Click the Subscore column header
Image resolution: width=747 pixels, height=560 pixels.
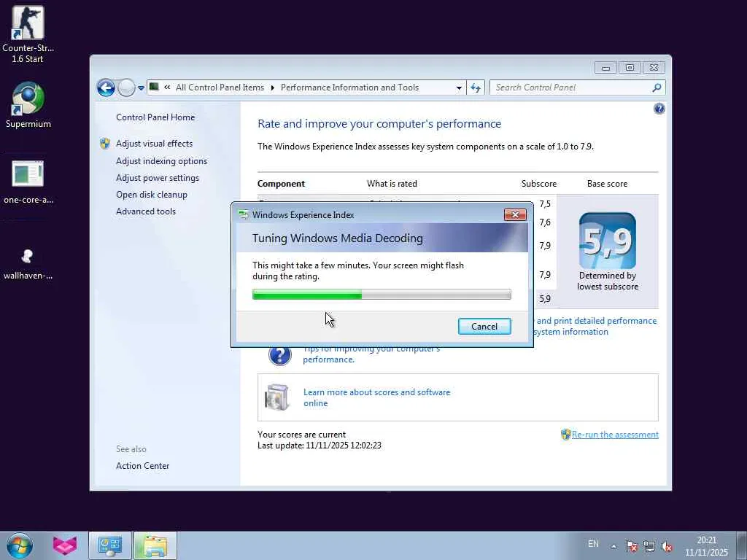pos(539,184)
